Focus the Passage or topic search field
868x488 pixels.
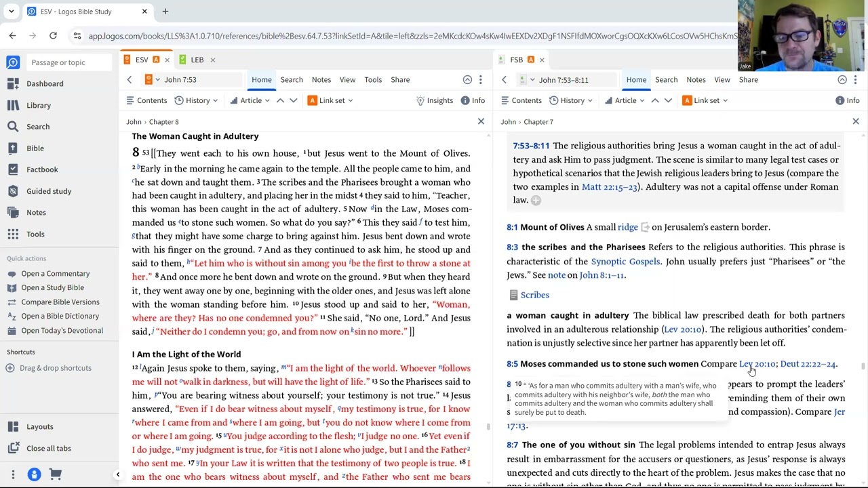[x=69, y=62]
